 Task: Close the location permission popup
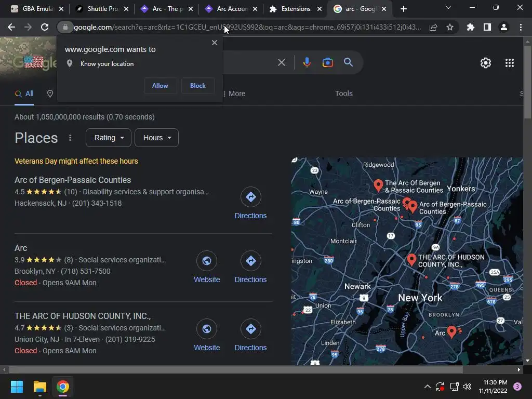[x=215, y=43]
